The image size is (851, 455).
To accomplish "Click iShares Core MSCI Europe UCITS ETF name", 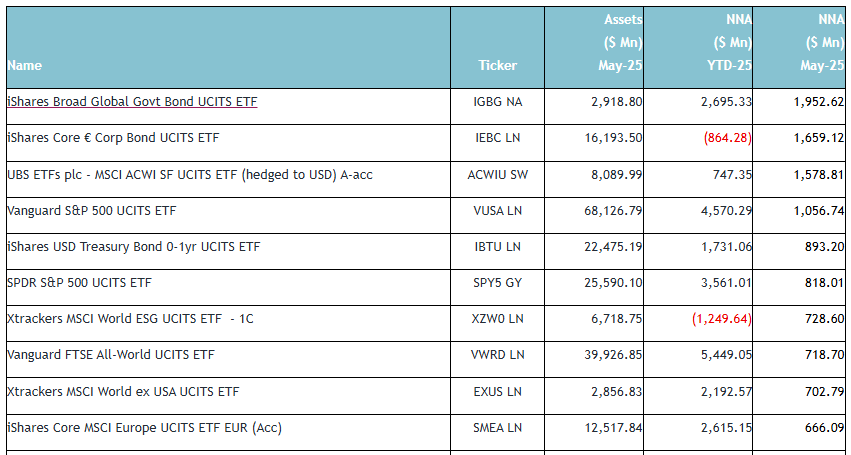I will click(x=144, y=428).
